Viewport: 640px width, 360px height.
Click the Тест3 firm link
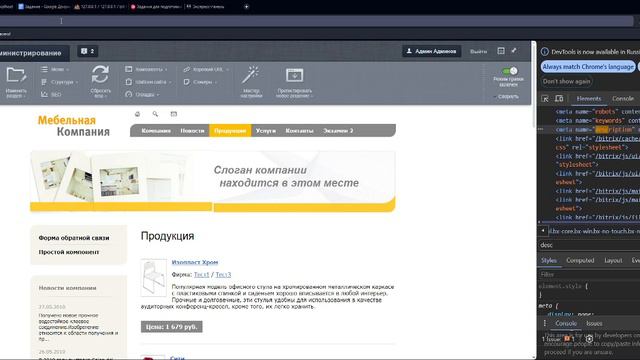point(223,275)
